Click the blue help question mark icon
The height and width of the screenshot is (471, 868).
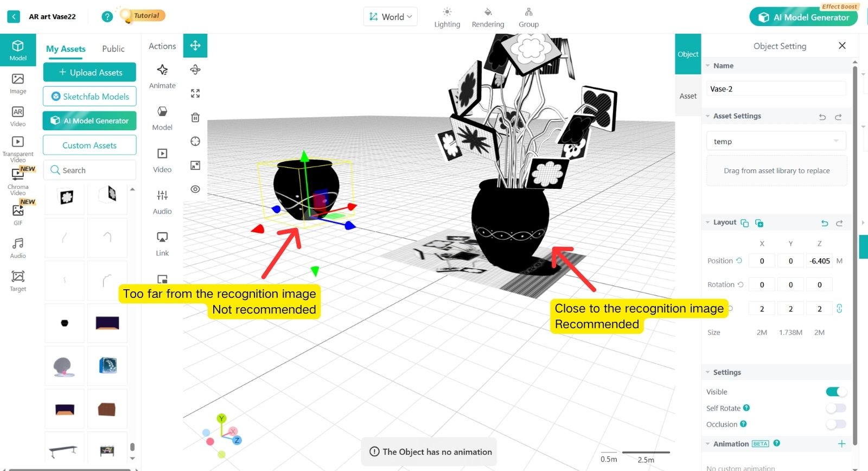(x=107, y=16)
